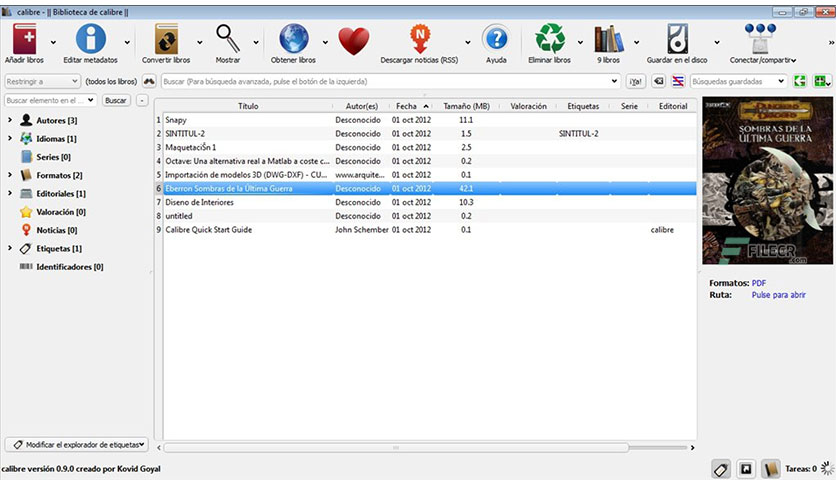Screen dimensions: 836x484
Task: Click the Añadir libros red book icon
Action: tap(25, 39)
